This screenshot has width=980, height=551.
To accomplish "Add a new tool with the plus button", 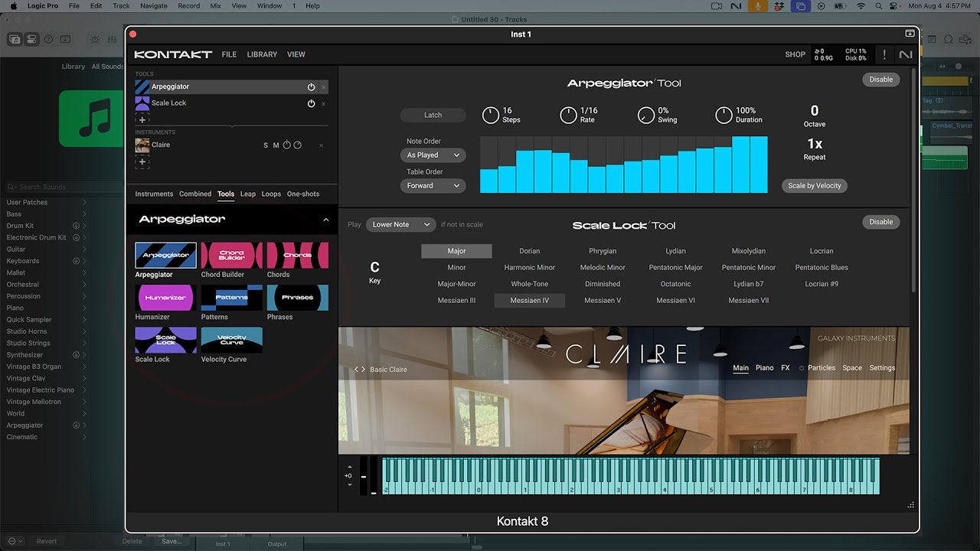I will pyautogui.click(x=142, y=119).
